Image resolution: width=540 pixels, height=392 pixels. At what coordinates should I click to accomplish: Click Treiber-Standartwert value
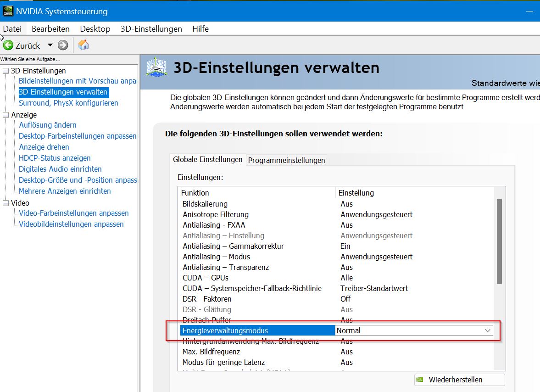374,288
